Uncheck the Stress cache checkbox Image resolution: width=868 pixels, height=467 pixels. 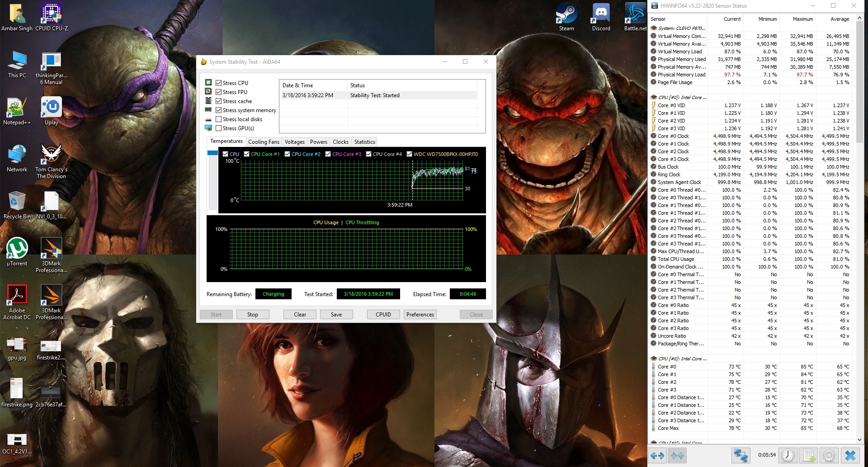coord(219,101)
